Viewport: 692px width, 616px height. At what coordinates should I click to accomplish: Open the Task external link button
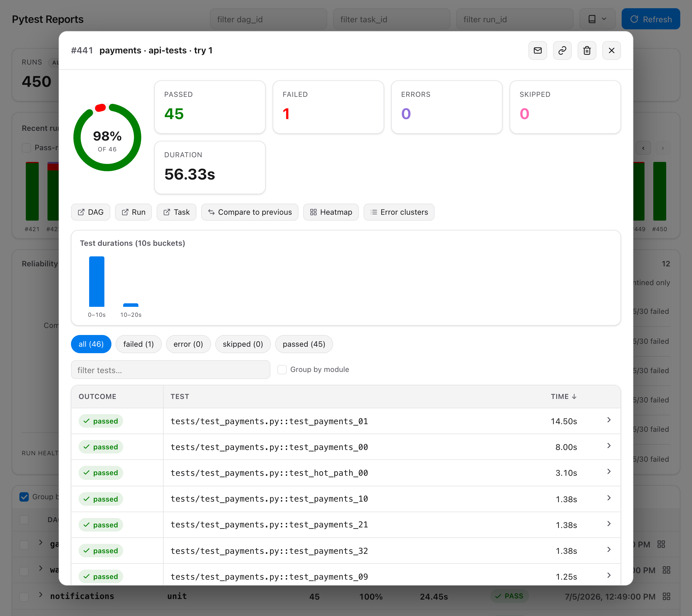[177, 212]
